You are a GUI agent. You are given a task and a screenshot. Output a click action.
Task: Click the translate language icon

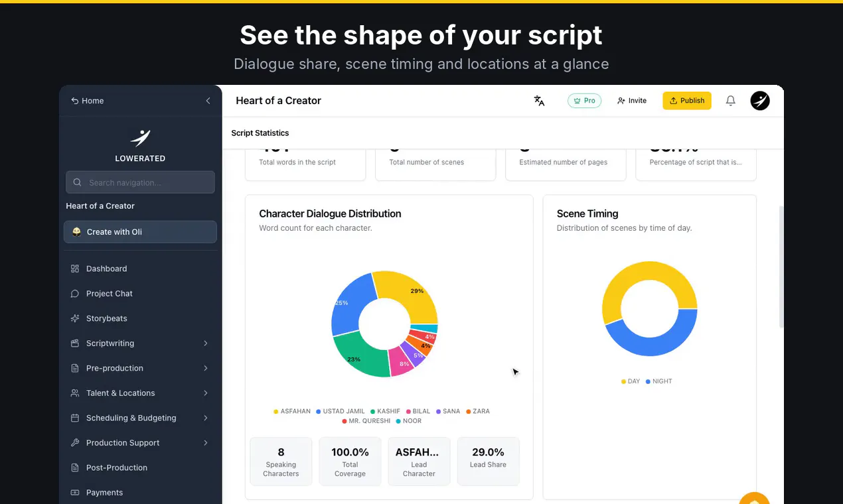point(539,101)
